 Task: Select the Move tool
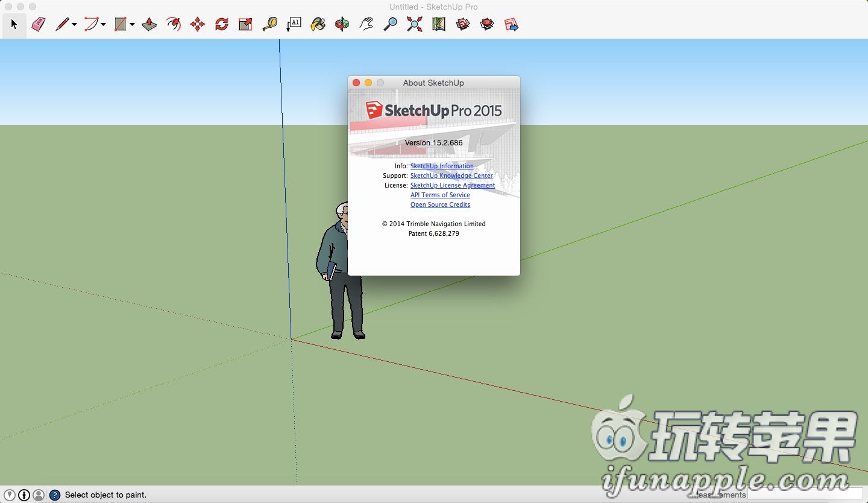(197, 25)
